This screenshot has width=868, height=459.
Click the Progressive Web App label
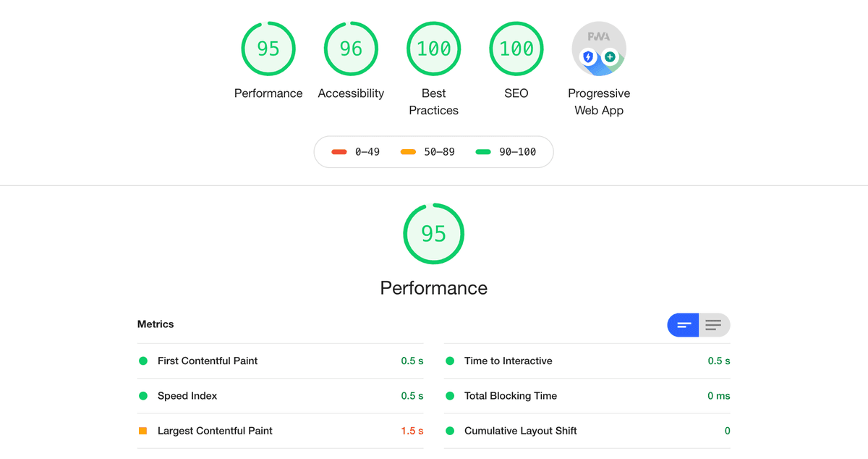tap(599, 102)
